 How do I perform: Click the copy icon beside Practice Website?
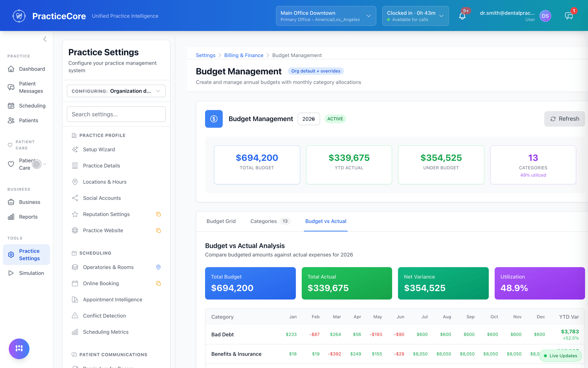click(158, 230)
